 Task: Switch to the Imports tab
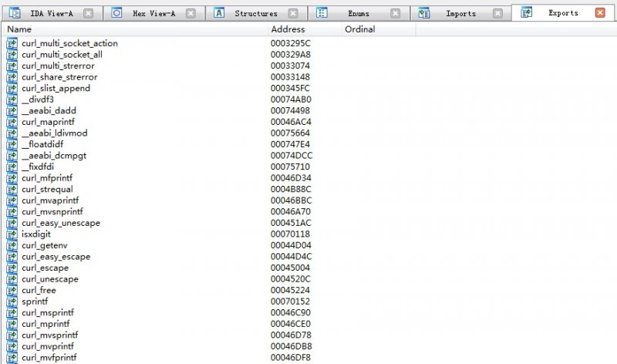pos(460,13)
